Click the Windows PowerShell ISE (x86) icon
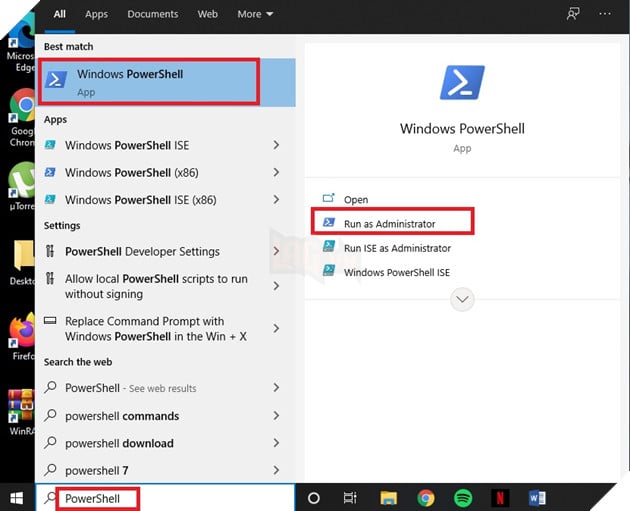Image resolution: width=630 pixels, height=511 pixels. pos(50,199)
